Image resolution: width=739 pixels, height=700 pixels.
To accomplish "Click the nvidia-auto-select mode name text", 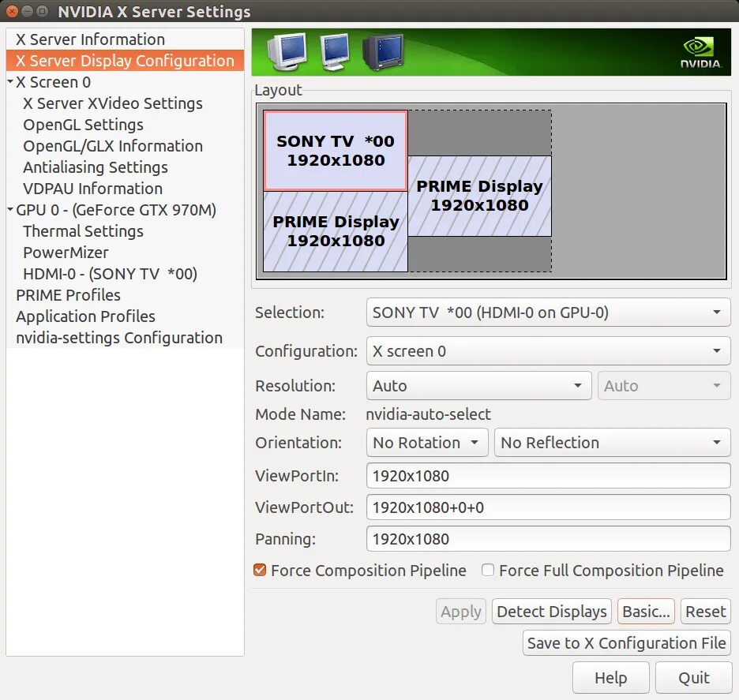I will click(x=428, y=414).
